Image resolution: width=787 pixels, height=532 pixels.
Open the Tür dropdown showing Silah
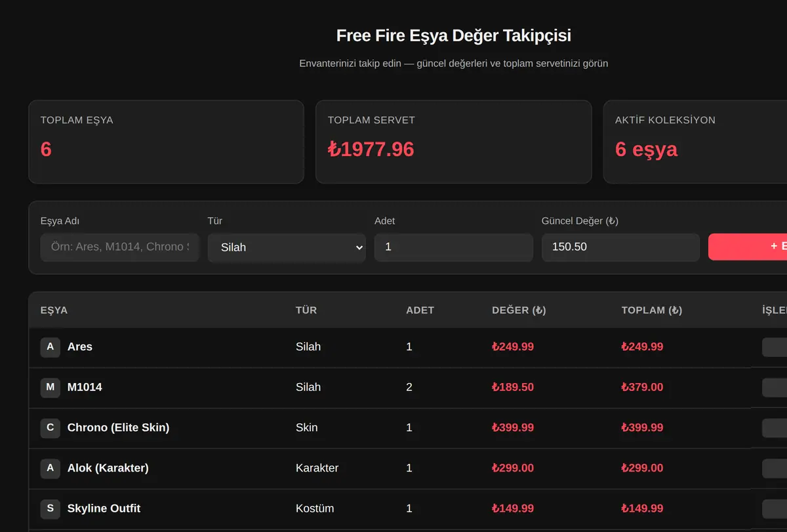coord(287,247)
